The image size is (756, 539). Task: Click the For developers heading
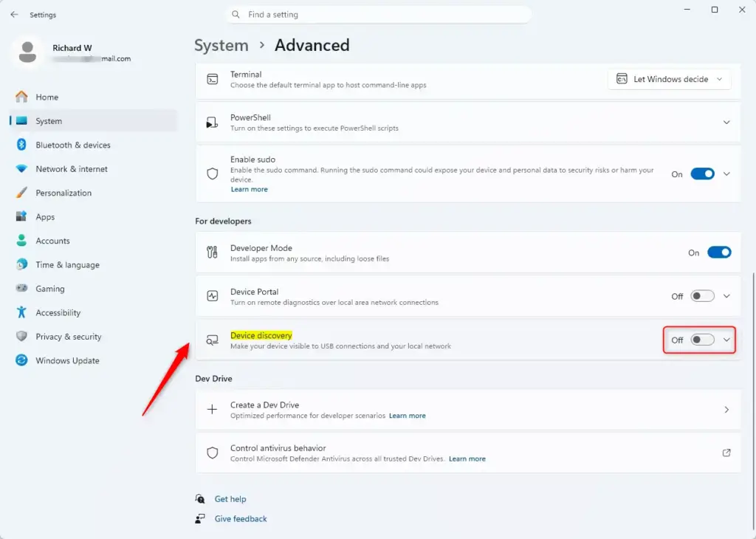click(x=223, y=221)
